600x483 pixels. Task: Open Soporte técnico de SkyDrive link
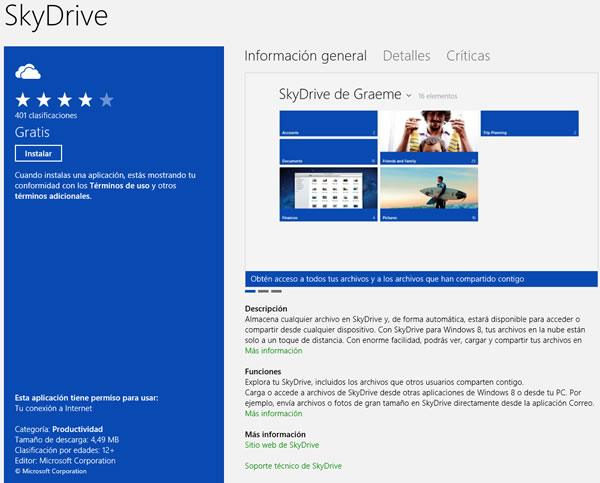pos(293,466)
